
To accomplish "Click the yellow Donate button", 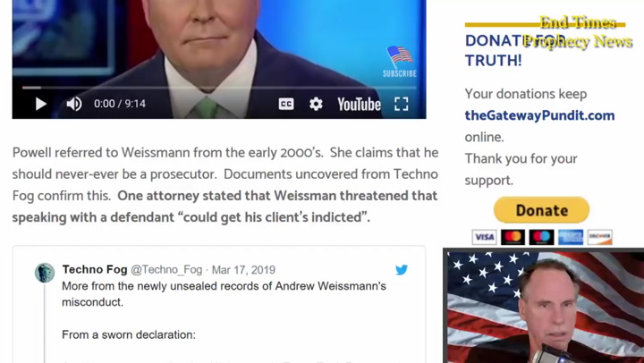I will click(541, 210).
